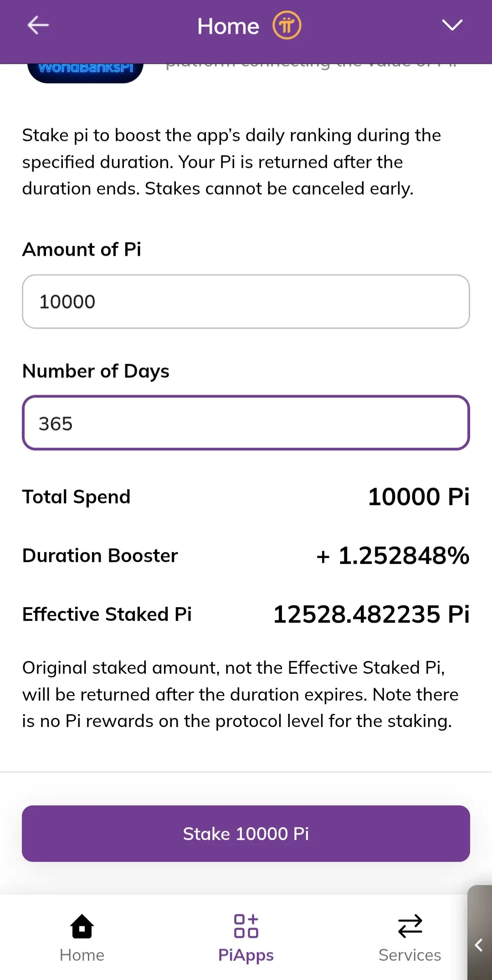Image resolution: width=492 pixels, height=980 pixels.
Task: Select the Number of Days field
Action: coord(246,423)
